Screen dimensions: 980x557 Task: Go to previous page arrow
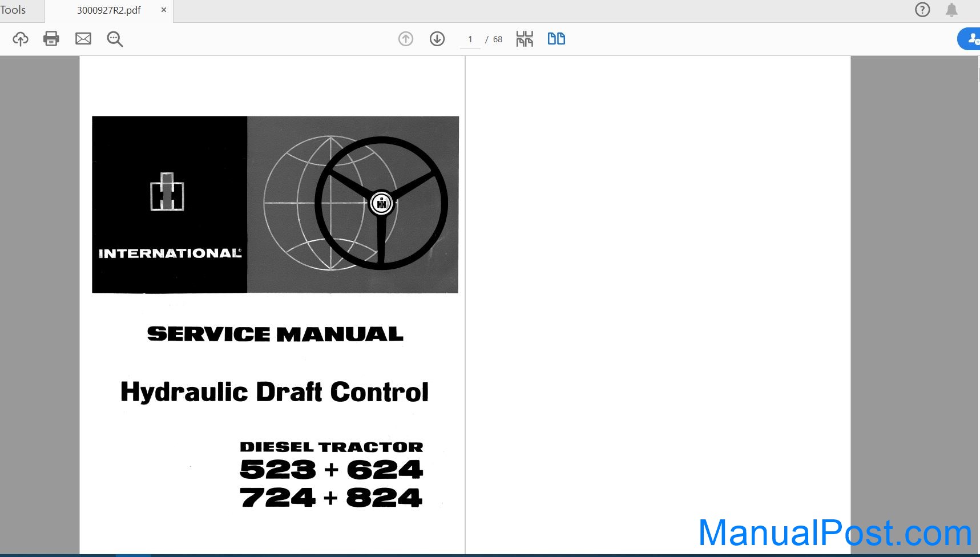[406, 39]
